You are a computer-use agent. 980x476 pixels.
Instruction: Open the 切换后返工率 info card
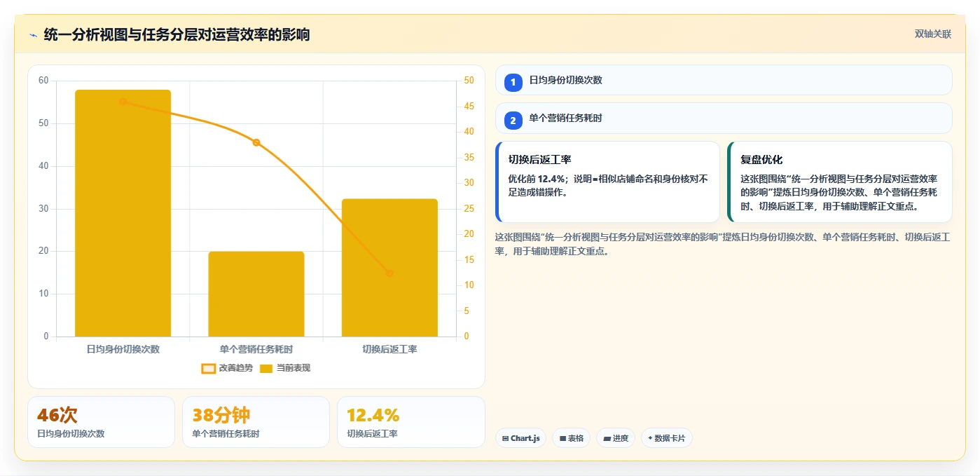tap(608, 182)
